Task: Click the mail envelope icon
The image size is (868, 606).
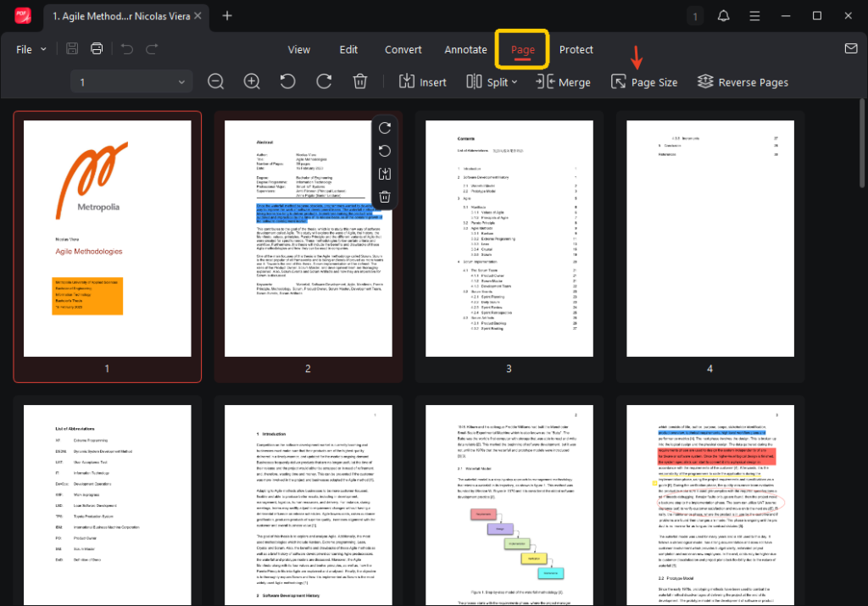Action: tap(850, 48)
